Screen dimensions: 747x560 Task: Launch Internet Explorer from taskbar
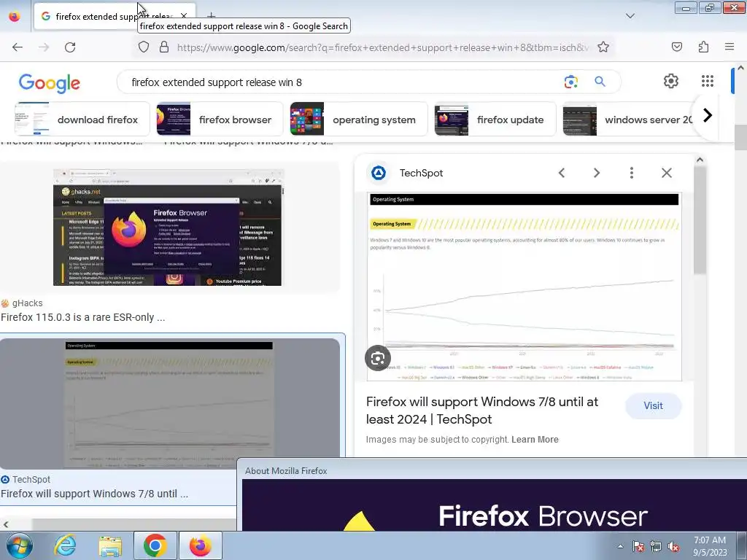point(65,545)
